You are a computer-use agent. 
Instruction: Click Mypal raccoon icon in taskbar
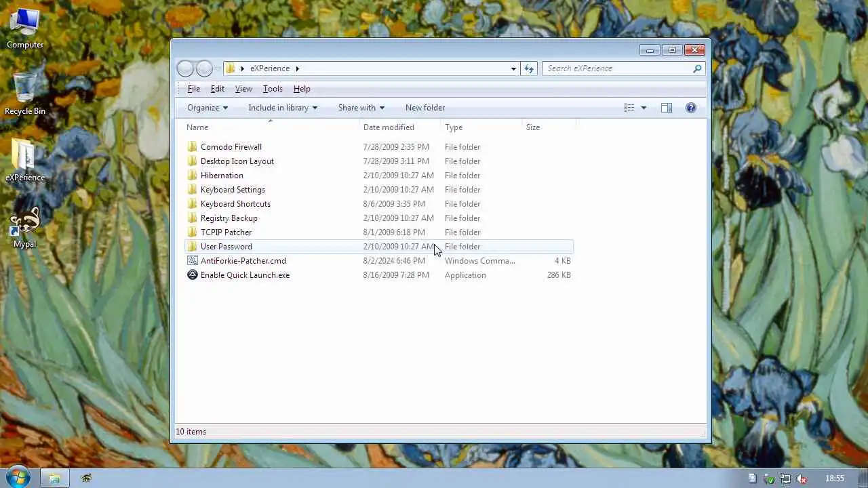click(86, 478)
